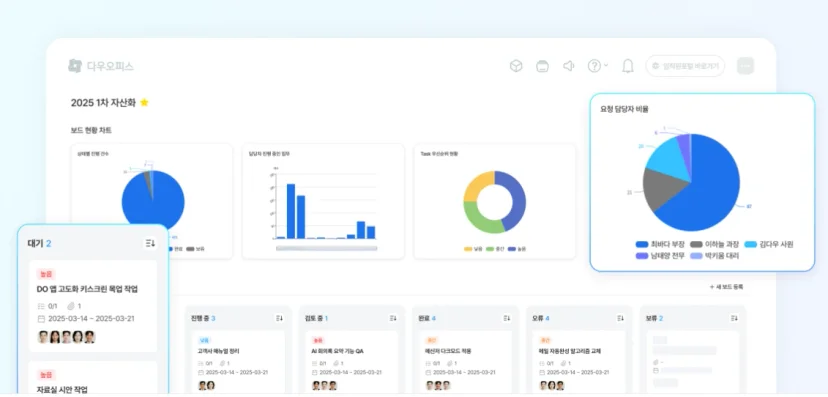Click the 2025 1차 자산화 board title
This screenshot has width=828, height=397.
pyautogui.click(x=104, y=102)
